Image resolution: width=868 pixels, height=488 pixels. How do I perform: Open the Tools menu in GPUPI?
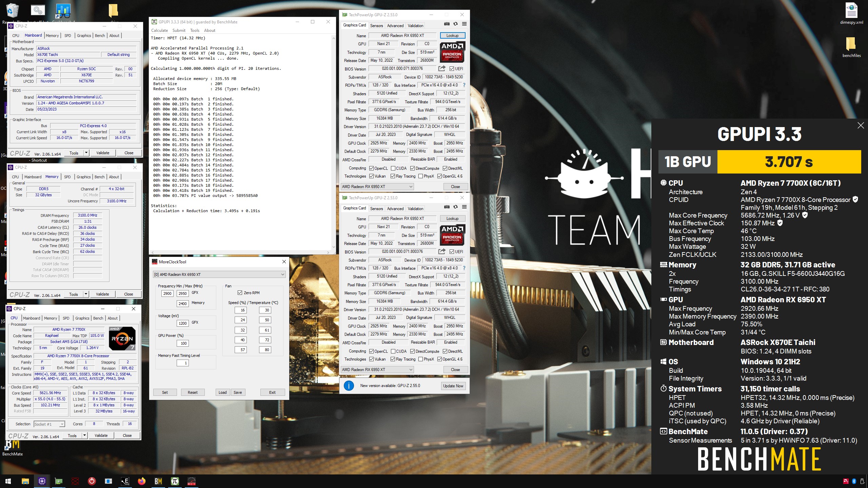click(x=195, y=30)
